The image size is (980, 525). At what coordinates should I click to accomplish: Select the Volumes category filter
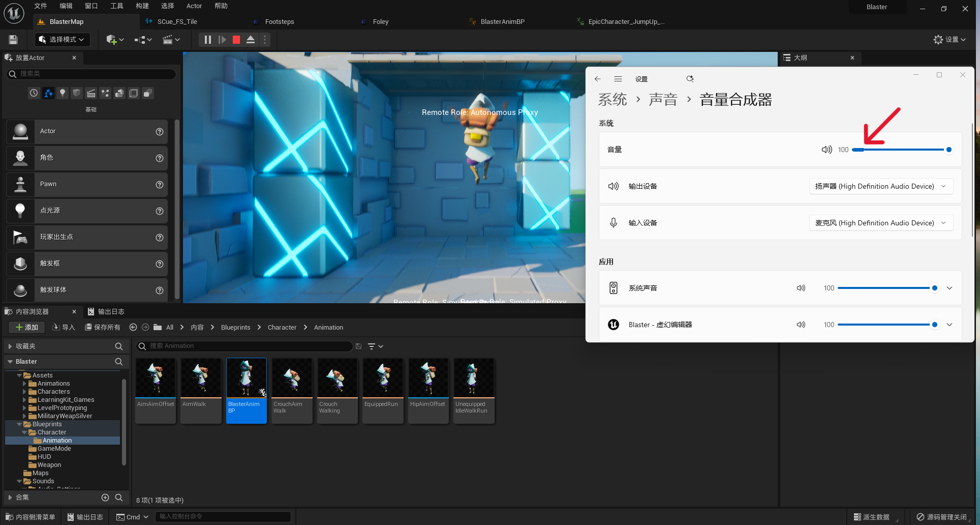pyautogui.click(x=134, y=93)
